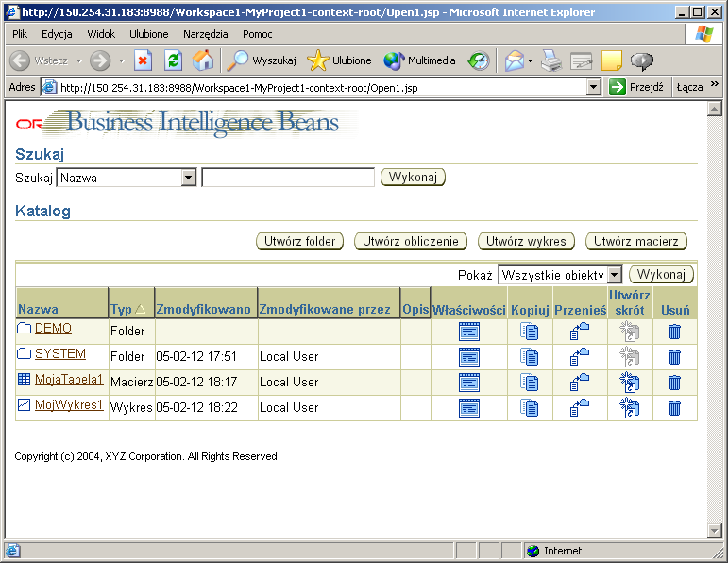Move the MojWykres1 object

tap(580, 408)
